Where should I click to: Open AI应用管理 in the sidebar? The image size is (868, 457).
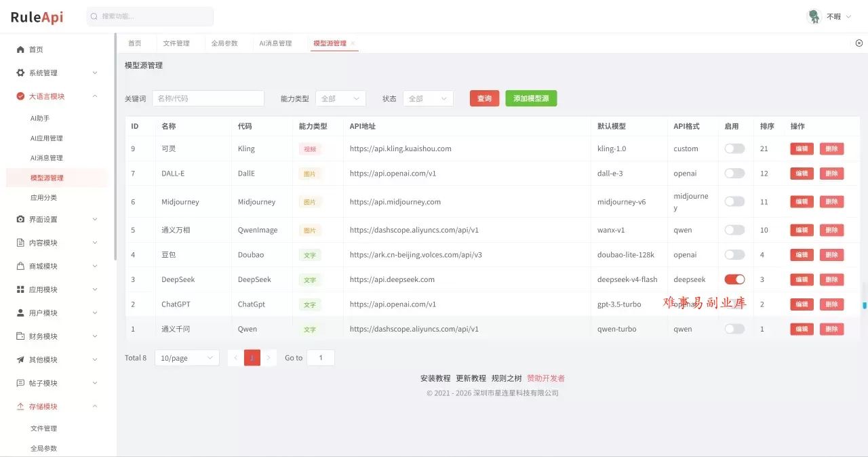[47, 138]
